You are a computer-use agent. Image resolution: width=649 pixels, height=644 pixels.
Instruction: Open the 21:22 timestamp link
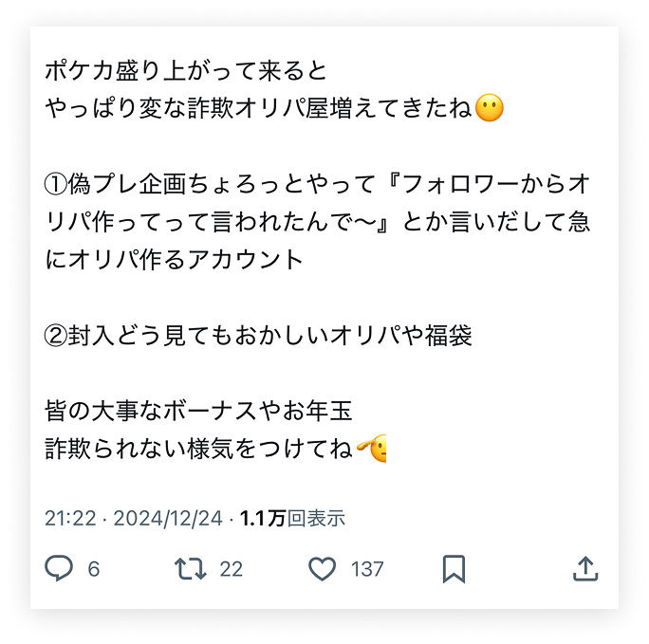pyautogui.click(x=70, y=518)
